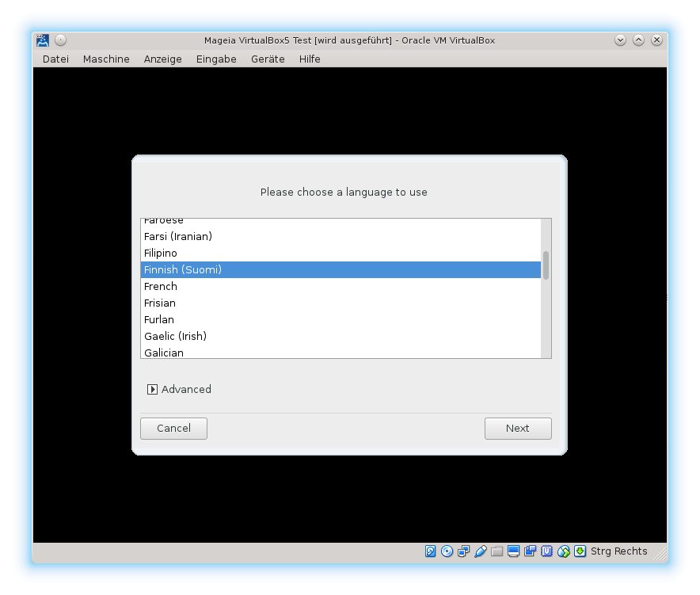Click the Next button
700x595 pixels.
pyautogui.click(x=518, y=429)
